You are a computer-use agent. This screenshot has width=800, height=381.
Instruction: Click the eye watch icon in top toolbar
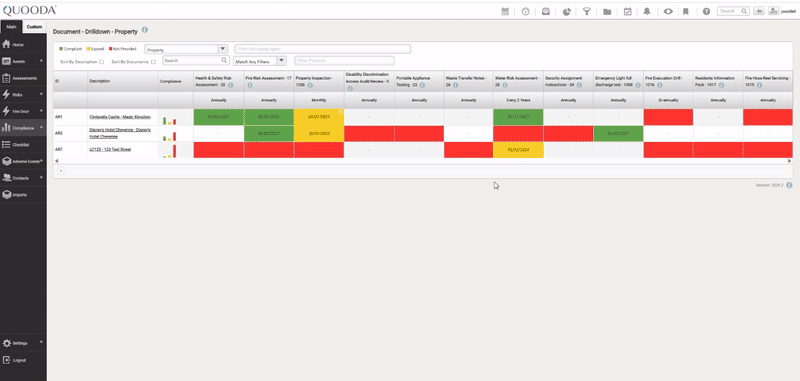coord(668,11)
